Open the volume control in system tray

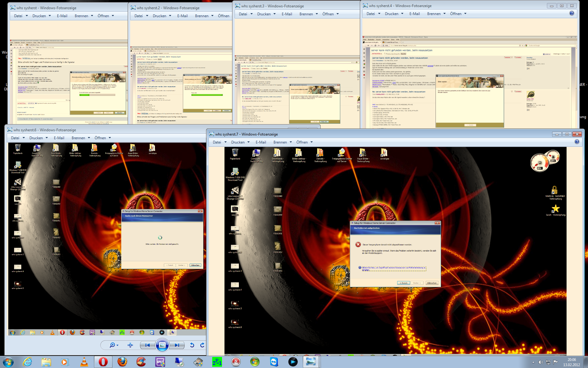point(541,362)
